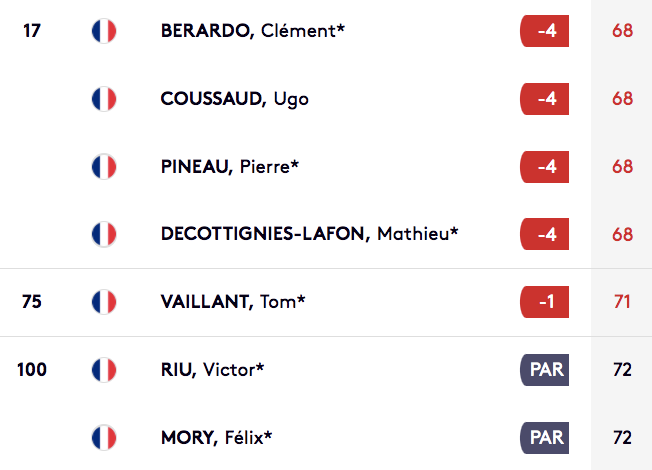Open player BERARDO, Clément
Screen dimensions: 652x470
(x=253, y=31)
